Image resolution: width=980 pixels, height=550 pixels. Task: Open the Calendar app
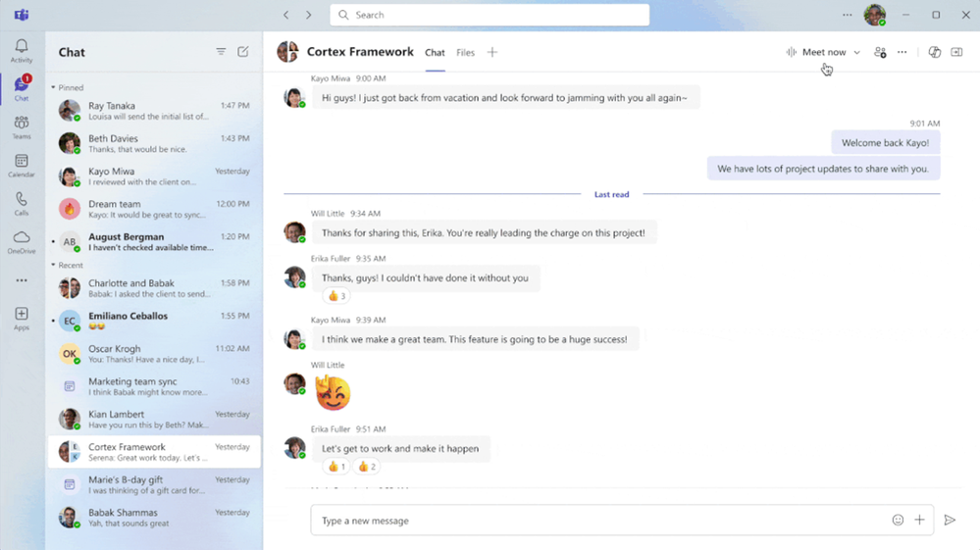point(22,166)
